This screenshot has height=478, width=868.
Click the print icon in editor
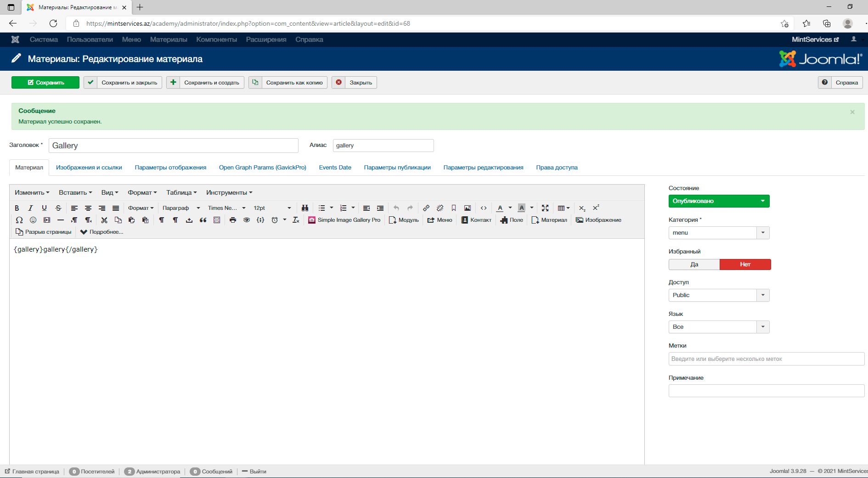(x=233, y=220)
